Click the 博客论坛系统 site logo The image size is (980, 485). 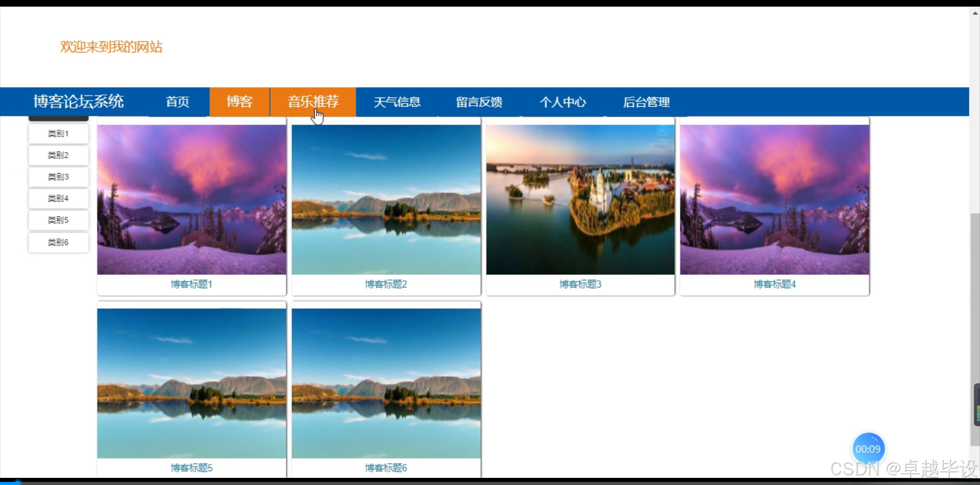click(x=78, y=102)
